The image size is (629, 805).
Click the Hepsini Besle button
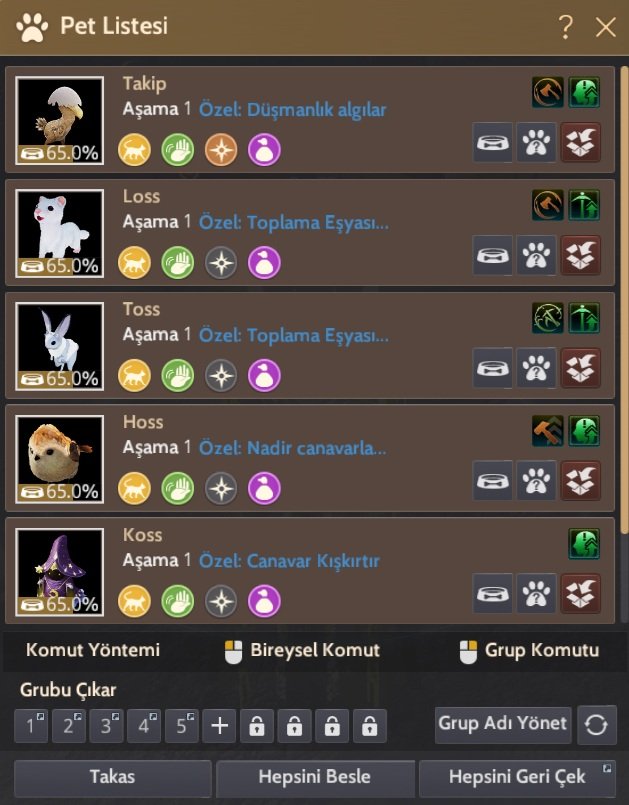(x=315, y=777)
